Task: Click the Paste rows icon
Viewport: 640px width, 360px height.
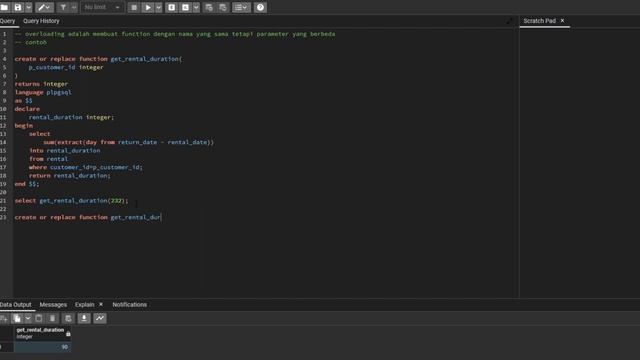Action: [x=39, y=318]
